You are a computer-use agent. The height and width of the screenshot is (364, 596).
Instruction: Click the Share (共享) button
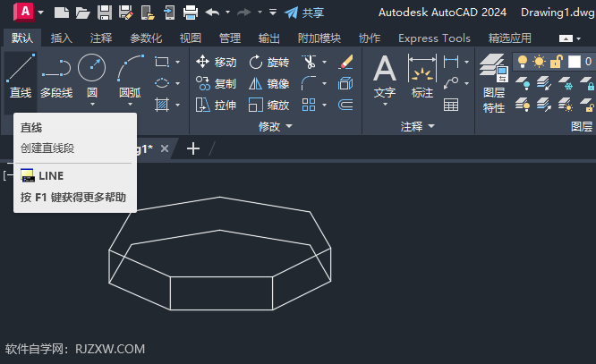tap(304, 13)
